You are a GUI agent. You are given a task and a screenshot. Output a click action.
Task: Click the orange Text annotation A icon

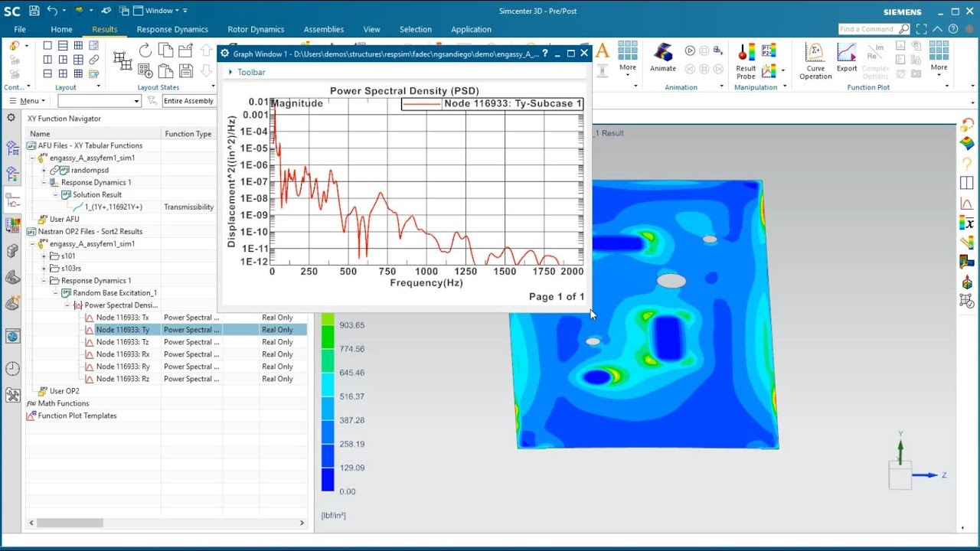click(603, 51)
